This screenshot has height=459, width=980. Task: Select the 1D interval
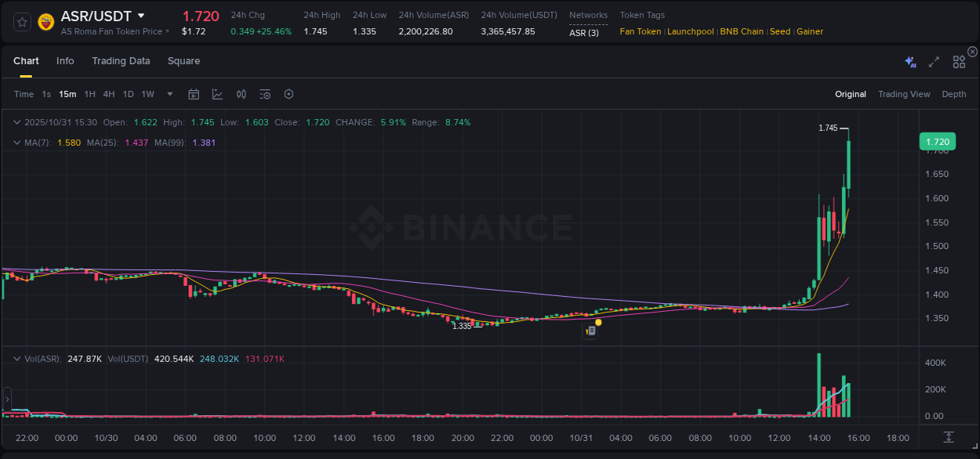pos(128,94)
